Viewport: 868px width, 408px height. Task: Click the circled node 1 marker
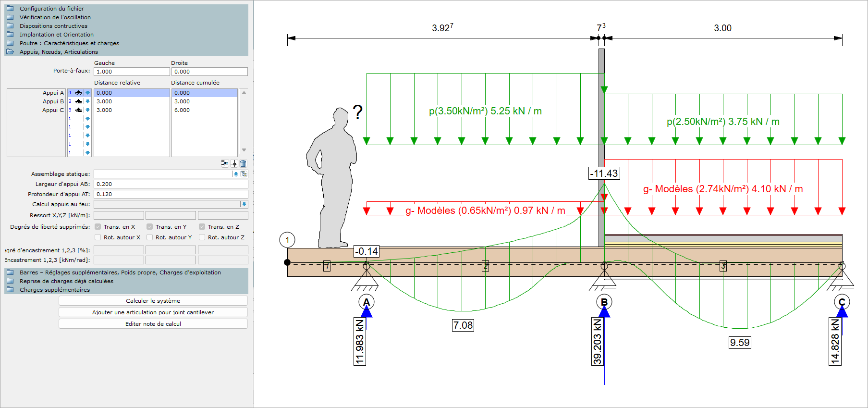pos(287,240)
